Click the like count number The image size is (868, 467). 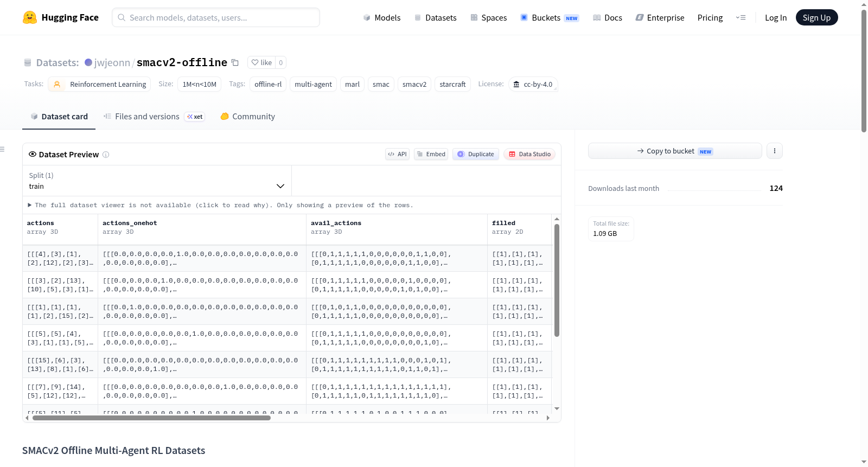[280, 62]
